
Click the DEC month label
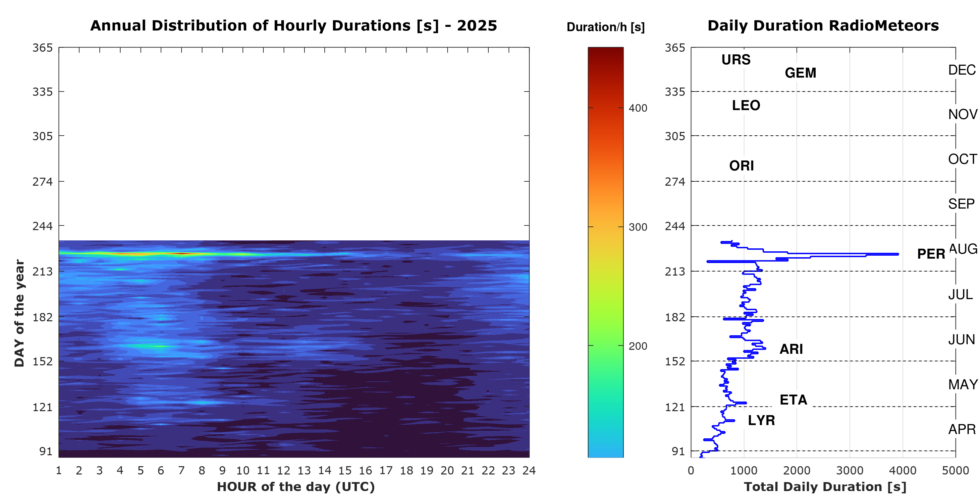click(x=962, y=70)
